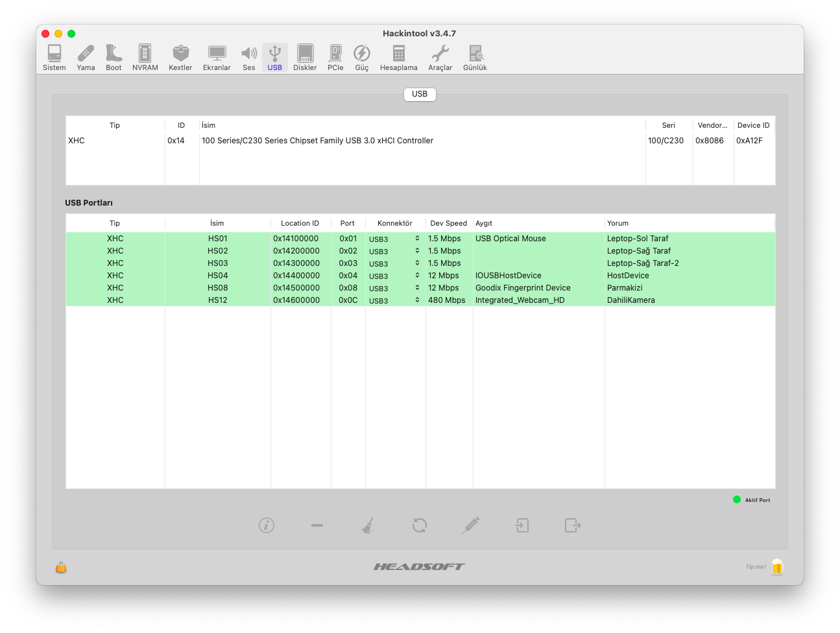Toggle the lock icon at bottom left
The image size is (840, 633).
[61, 567]
